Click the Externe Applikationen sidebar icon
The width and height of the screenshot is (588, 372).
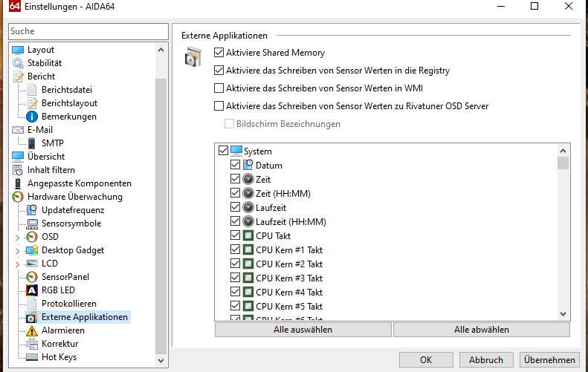point(31,317)
